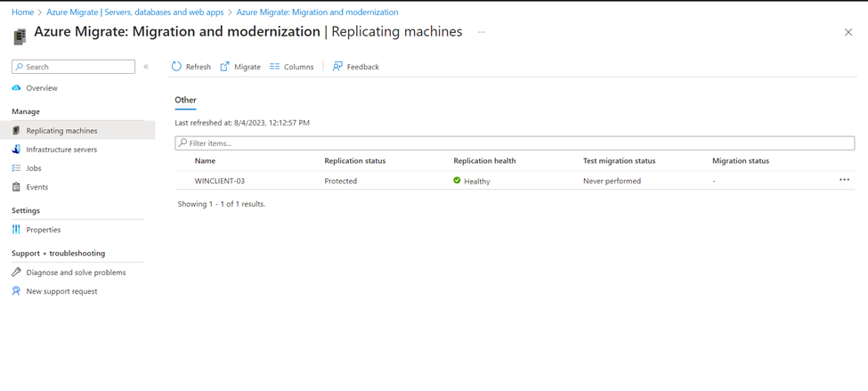The height and width of the screenshot is (391, 868).
Task: Open Properties under Settings
Action: [44, 230]
